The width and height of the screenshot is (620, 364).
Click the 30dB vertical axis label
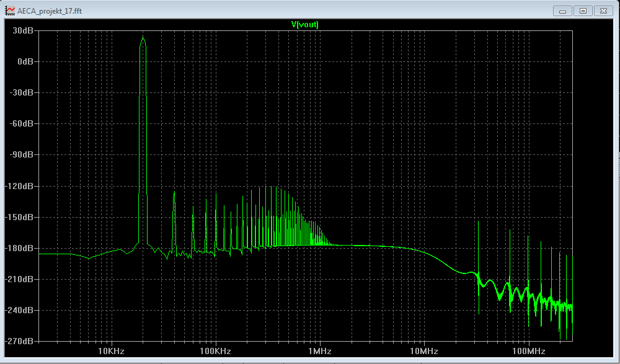22,30
